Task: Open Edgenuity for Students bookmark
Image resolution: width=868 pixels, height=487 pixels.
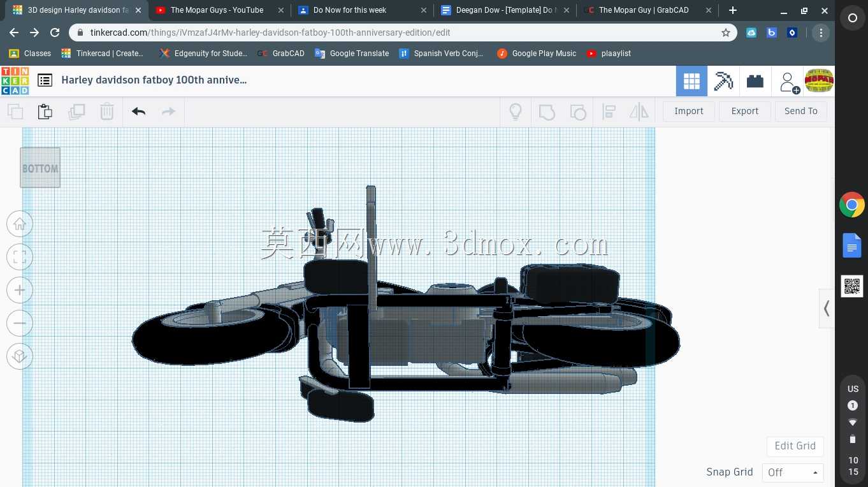Action: click(x=203, y=54)
